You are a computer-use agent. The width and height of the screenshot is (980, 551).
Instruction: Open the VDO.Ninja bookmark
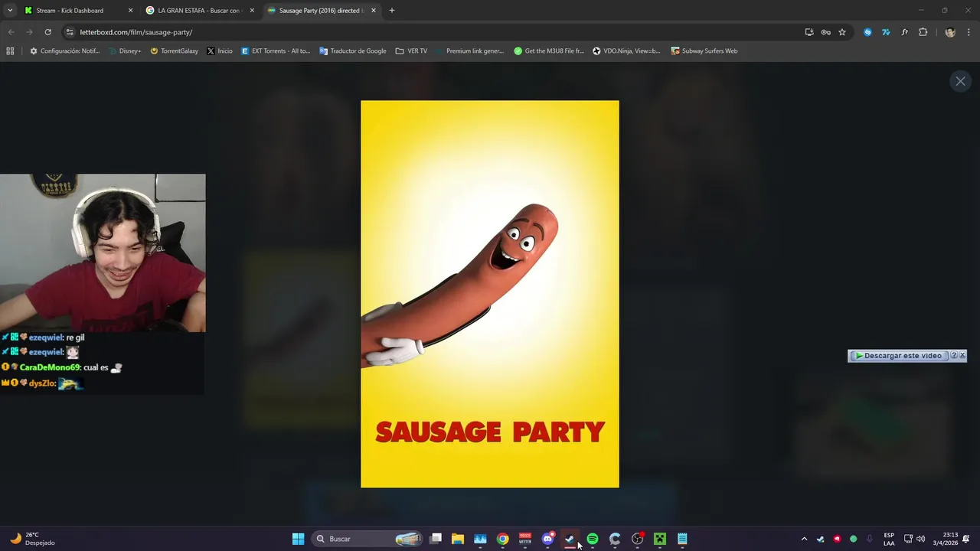[626, 51]
